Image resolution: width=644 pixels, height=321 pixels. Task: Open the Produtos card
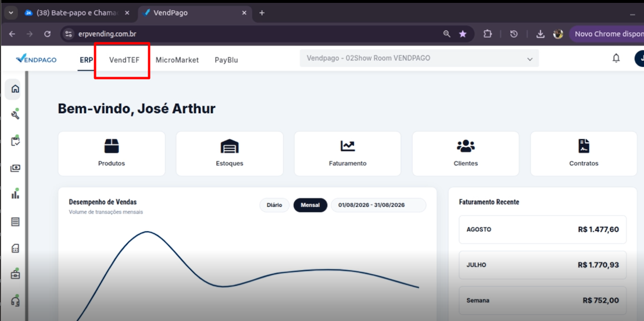(111, 154)
